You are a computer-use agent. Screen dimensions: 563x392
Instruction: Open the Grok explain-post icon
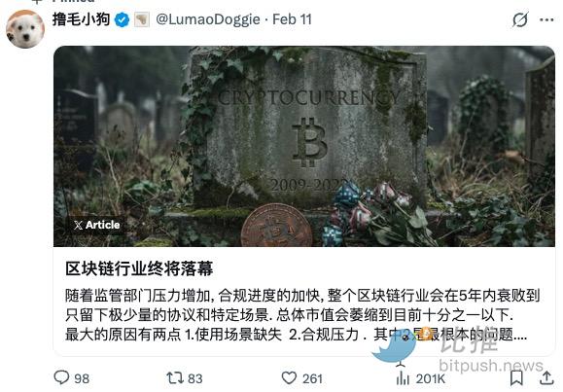tap(520, 19)
